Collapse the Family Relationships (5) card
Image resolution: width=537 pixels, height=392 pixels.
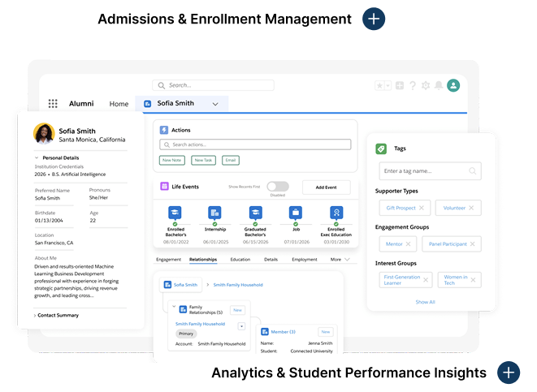(x=174, y=307)
